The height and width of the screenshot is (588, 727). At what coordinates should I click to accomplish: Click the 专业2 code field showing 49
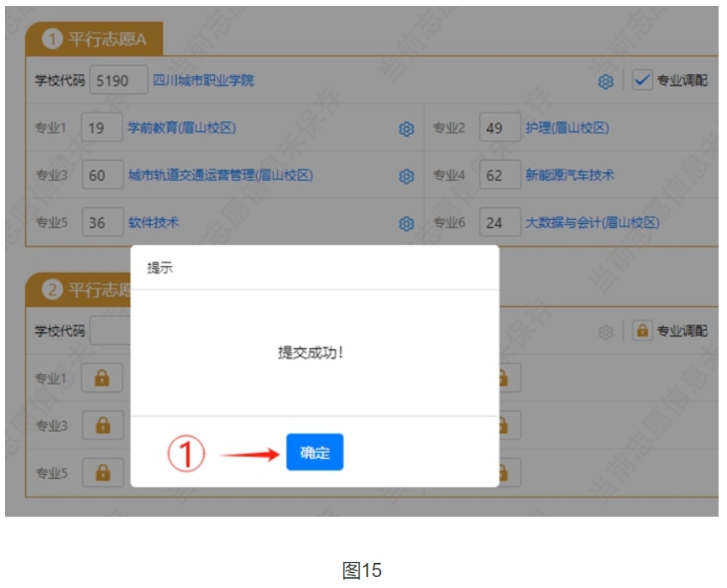pyautogui.click(x=500, y=128)
